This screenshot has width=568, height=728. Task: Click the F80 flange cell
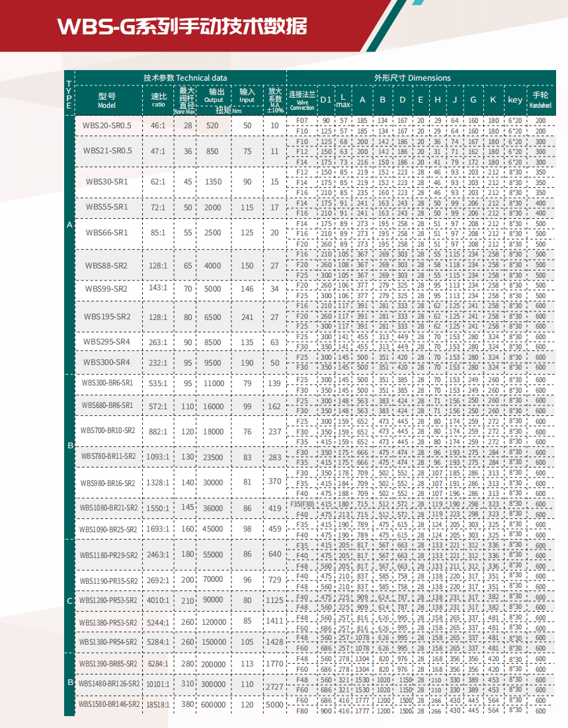(302, 711)
